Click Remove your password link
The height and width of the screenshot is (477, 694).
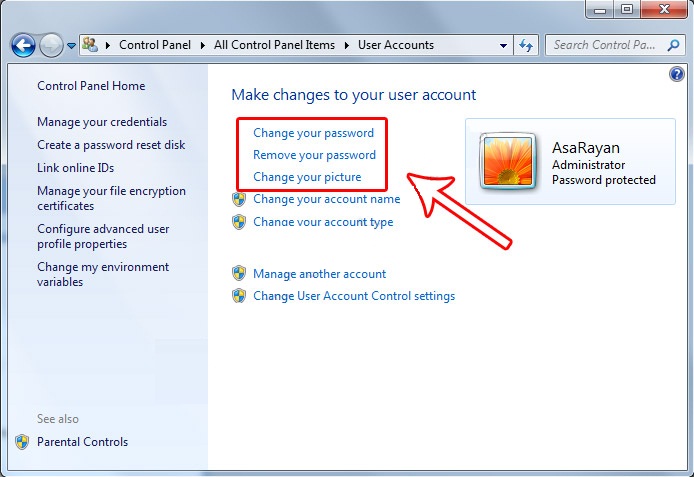(x=314, y=155)
